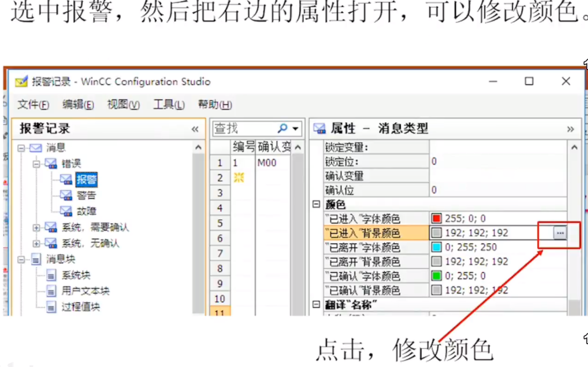This screenshot has width=588, height=367.
Task: Click the cyan 已离开 字体颜色 swatch
Action: 436,247
